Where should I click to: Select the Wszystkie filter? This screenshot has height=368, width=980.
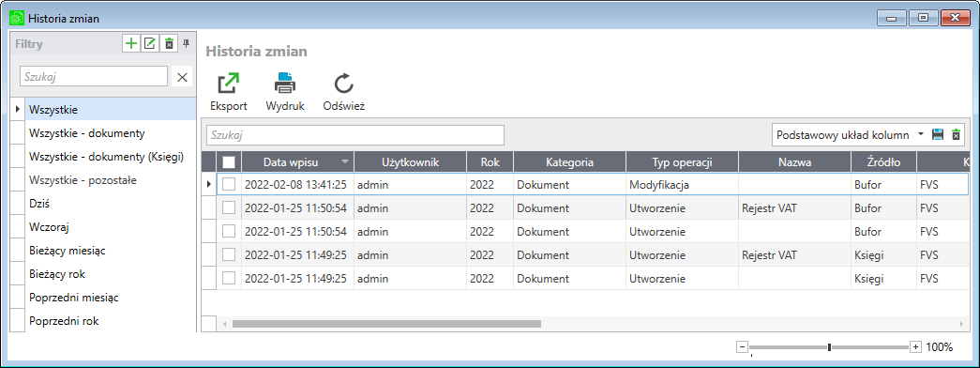112,110
